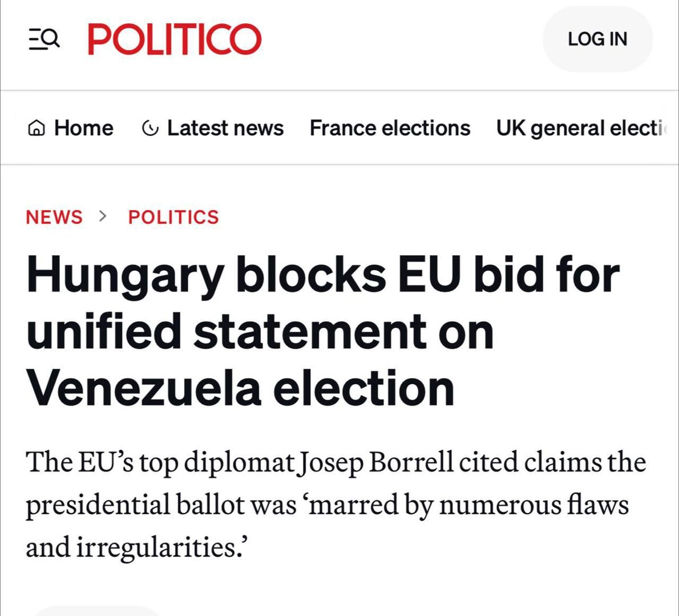Click the clock icon beside Latest news
The image size is (679, 616).
[x=149, y=128]
